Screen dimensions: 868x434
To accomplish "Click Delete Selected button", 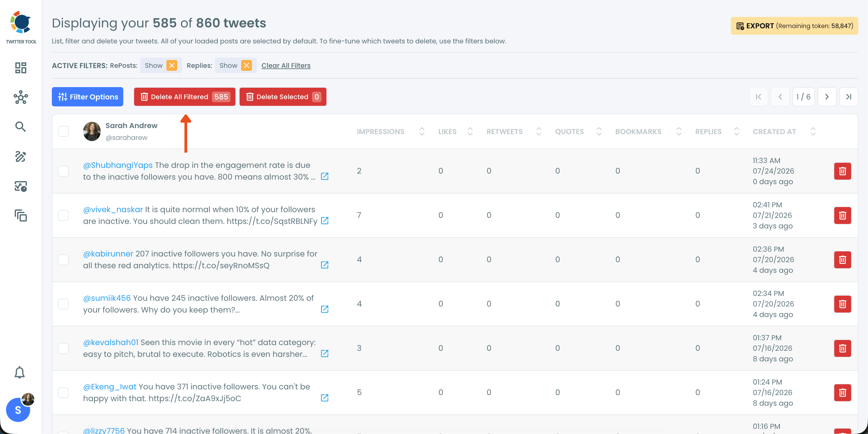I will (283, 97).
